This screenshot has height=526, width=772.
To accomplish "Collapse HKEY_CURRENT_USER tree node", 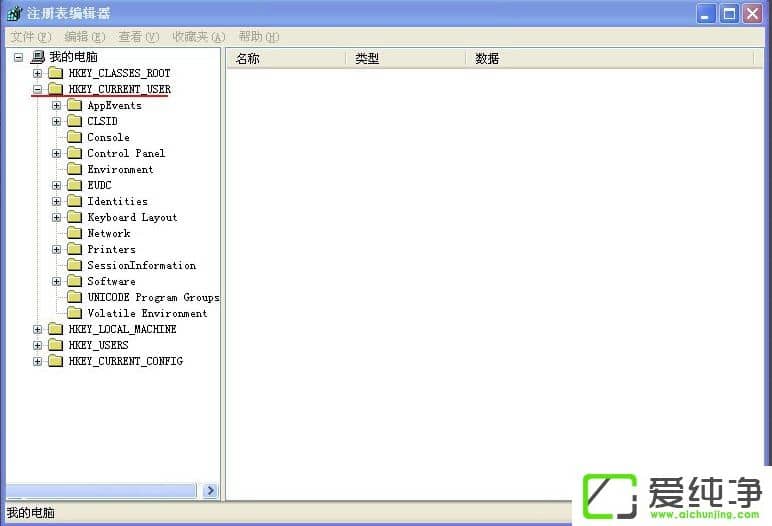I will 37,89.
